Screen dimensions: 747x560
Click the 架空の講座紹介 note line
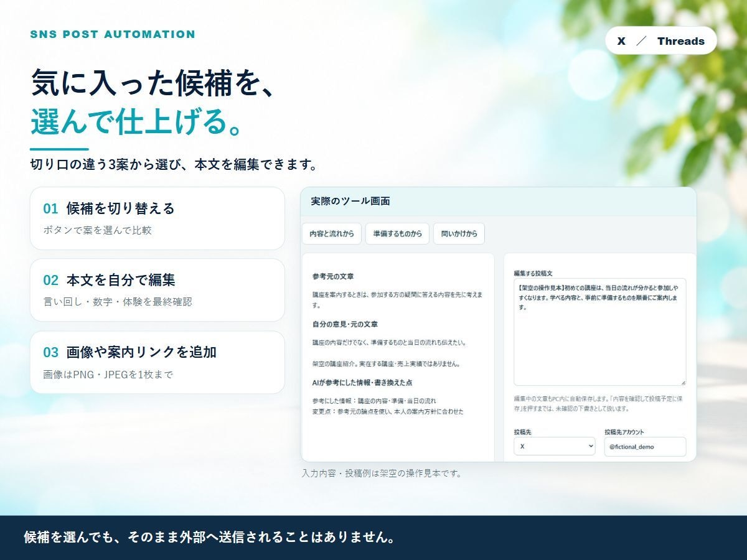(386, 363)
